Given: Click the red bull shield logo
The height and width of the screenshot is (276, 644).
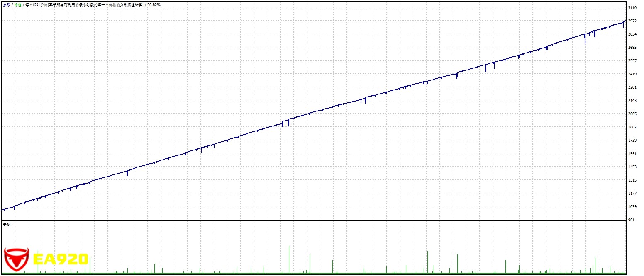Looking at the screenshot, I should (16, 259).
